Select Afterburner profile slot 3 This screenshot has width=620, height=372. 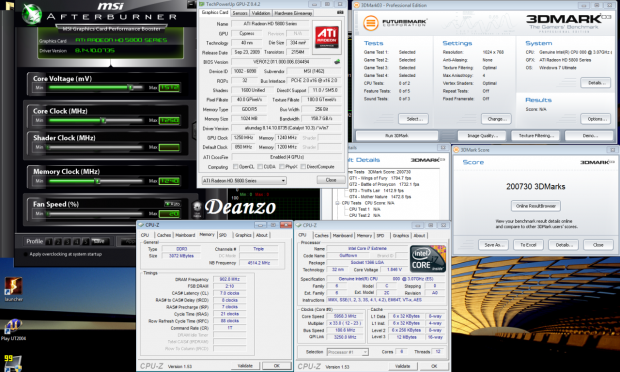pyautogui.click(x=68, y=241)
